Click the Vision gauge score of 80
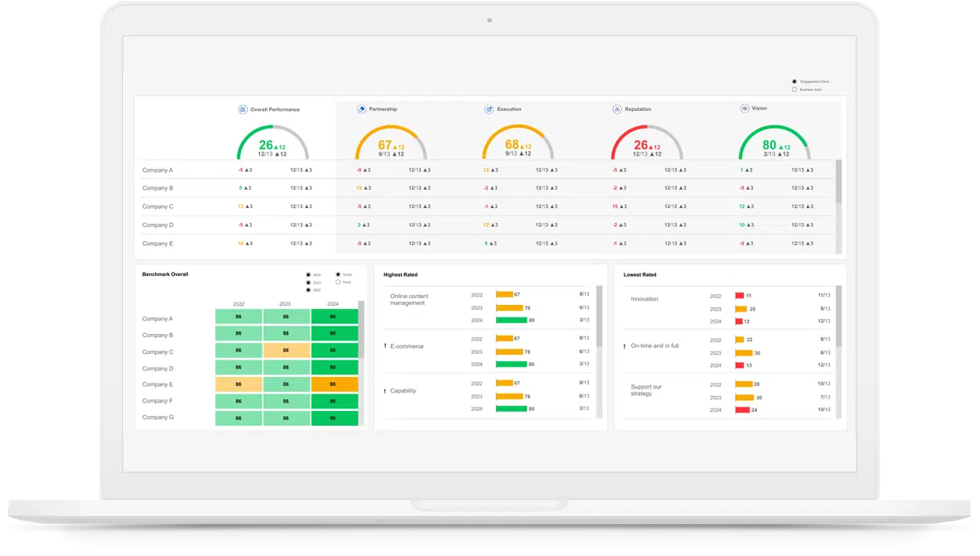This screenshot has height=556, width=980. pos(770,145)
